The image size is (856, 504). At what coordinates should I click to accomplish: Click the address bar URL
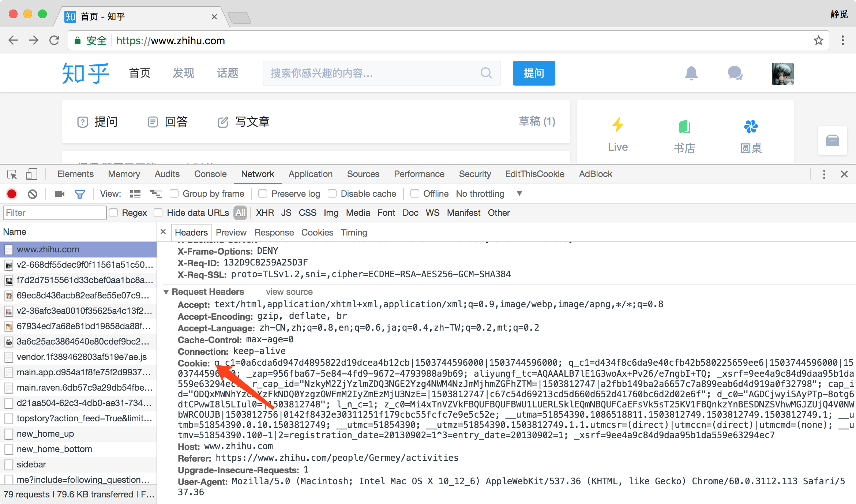[x=170, y=41]
